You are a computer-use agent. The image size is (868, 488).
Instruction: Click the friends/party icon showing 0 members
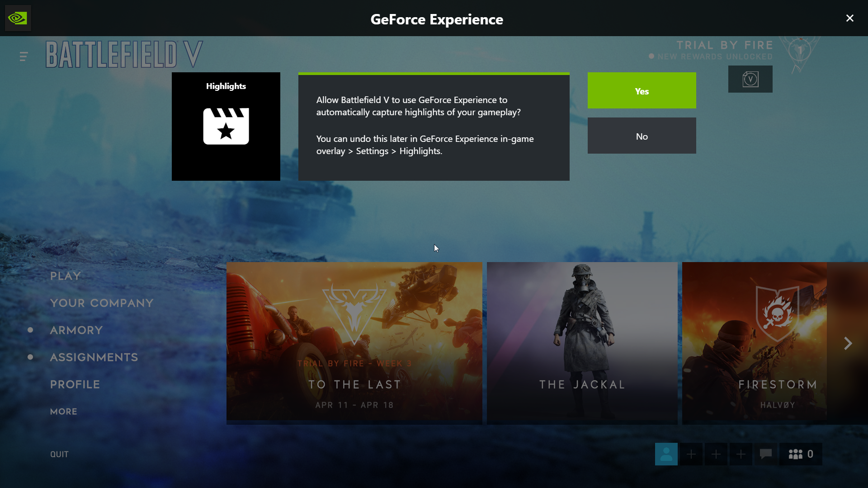click(x=801, y=454)
